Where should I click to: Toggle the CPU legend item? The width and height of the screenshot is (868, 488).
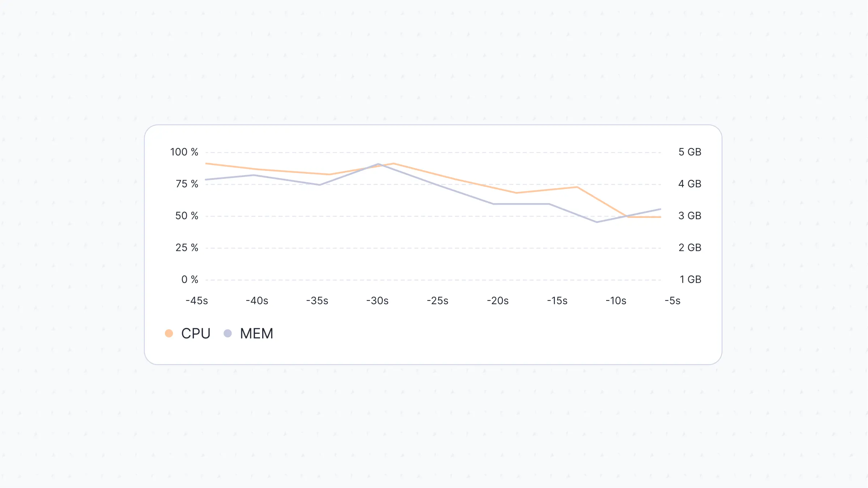pos(195,333)
